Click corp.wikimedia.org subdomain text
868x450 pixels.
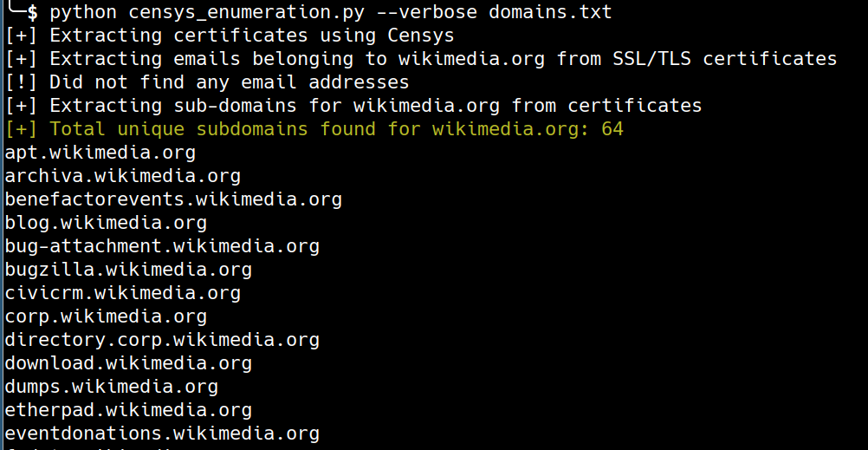click(106, 316)
